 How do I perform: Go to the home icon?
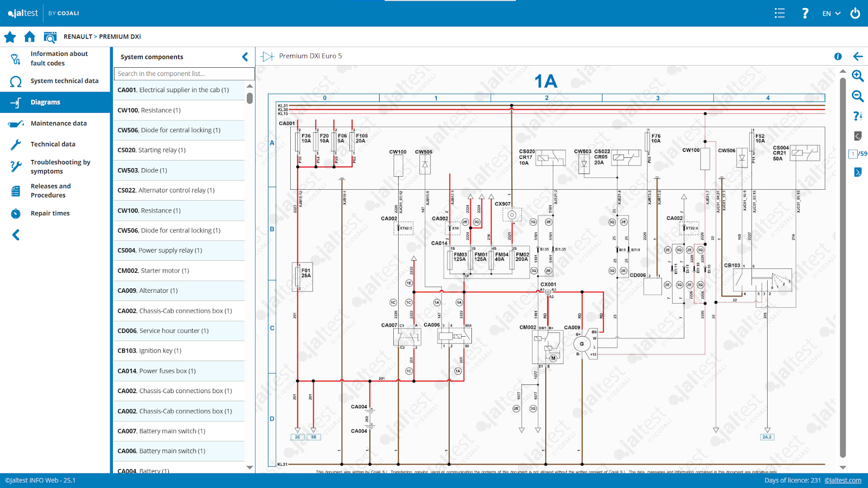pyautogui.click(x=30, y=36)
